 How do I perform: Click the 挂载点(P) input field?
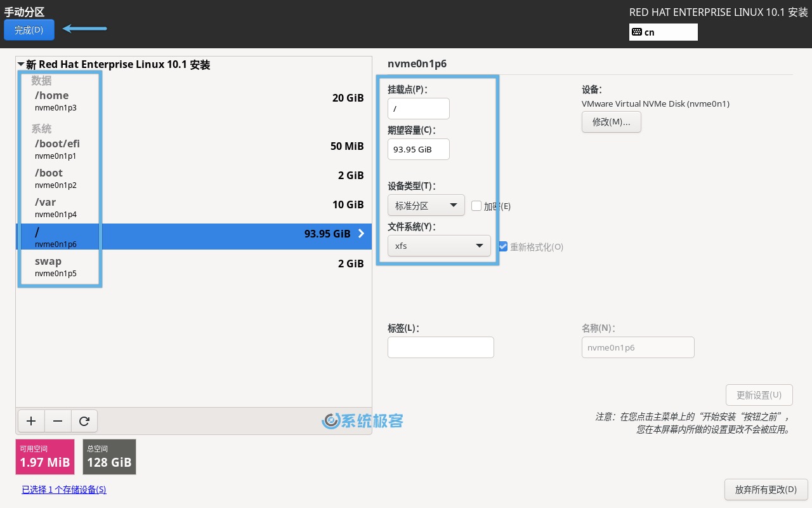coord(419,109)
